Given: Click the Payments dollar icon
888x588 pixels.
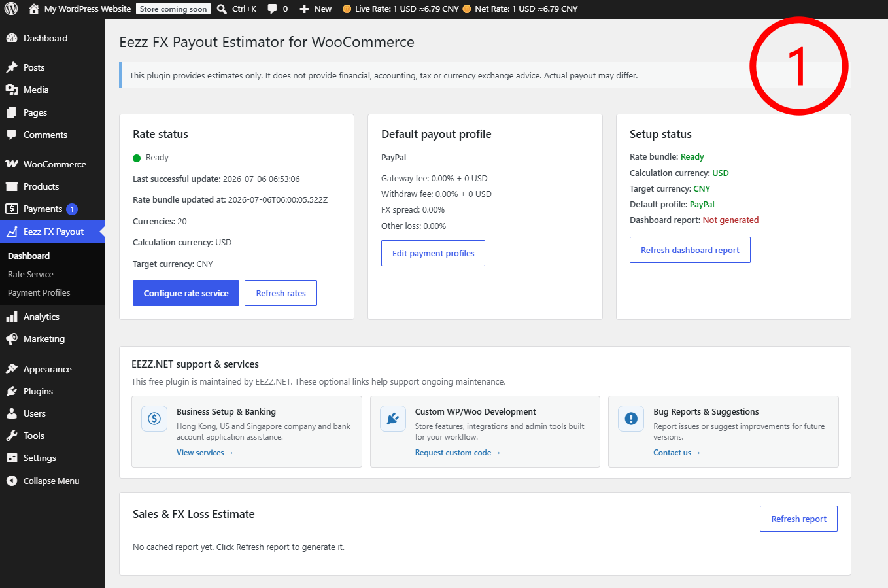Looking at the screenshot, I should (x=12, y=209).
